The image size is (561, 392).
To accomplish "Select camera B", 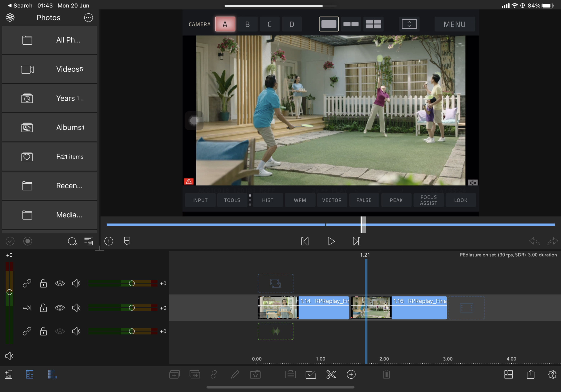I will pyautogui.click(x=247, y=24).
